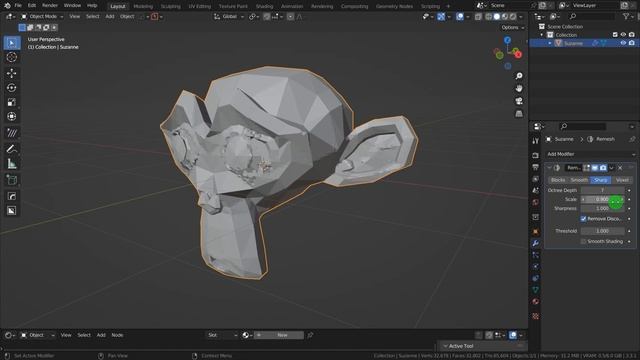The height and width of the screenshot is (360, 640).
Task: Switch to Shading workspace tab
Action: (x=264, y=6)
